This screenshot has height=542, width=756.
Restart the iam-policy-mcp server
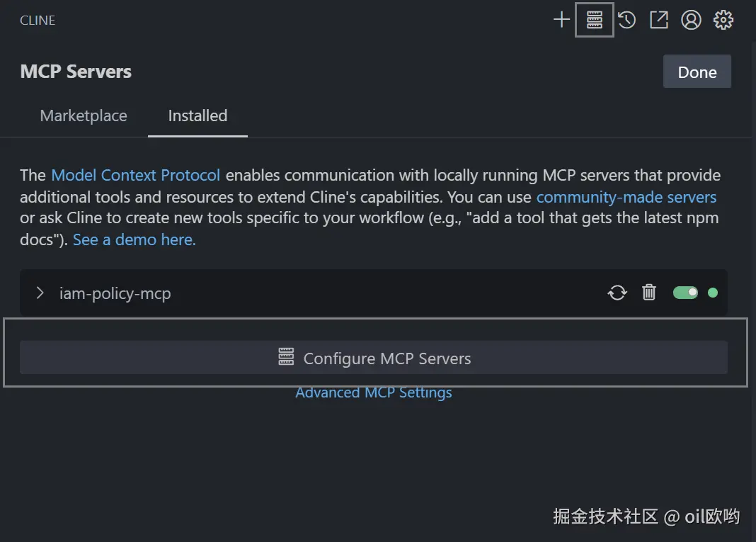pyautogui.click(x=617, y=293)
